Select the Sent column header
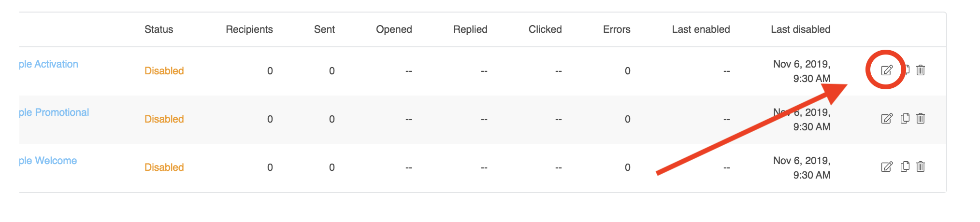Screen dimensions: 980x222 (x=324, y=29)
